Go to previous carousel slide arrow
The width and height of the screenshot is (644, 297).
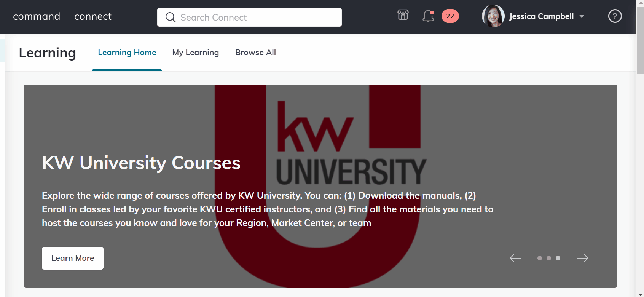tap(515, 258)
